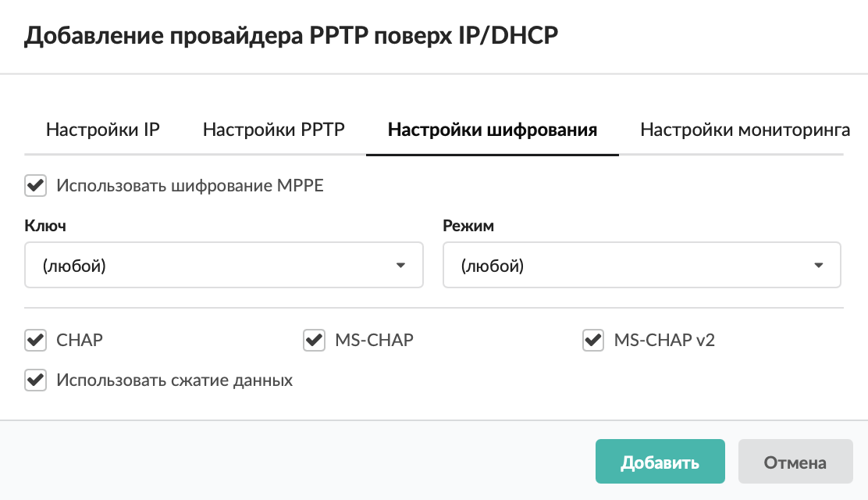Open the Режим dropdown field
This screenshot has height=500, width=868.
[641, 266]
